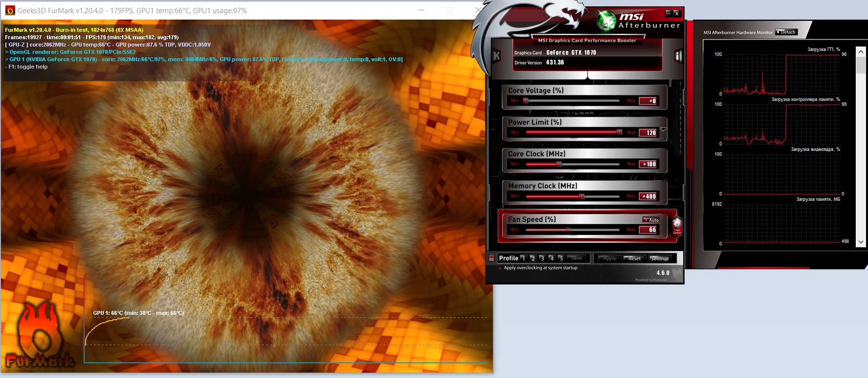Image resolution: width=868 pixels, height=378 pixels.
Task: Click the profile Save button
Action: click(577, 258)
